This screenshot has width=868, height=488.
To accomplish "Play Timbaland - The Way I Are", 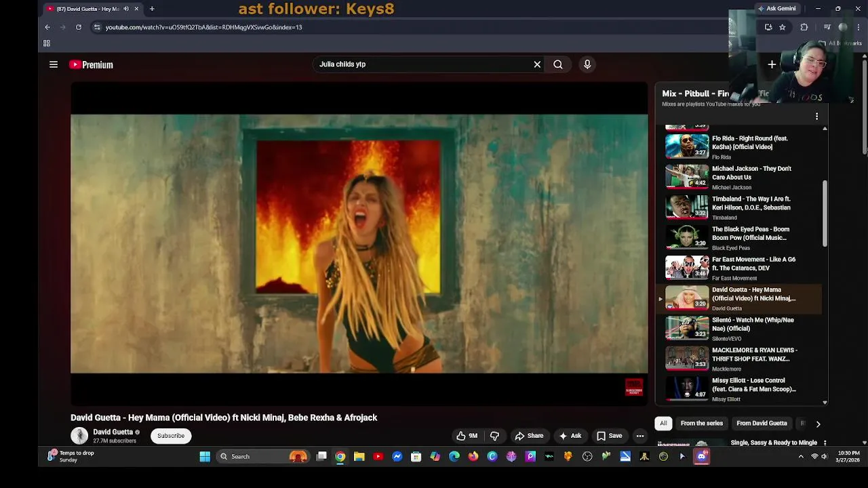I will click(739, 207).
